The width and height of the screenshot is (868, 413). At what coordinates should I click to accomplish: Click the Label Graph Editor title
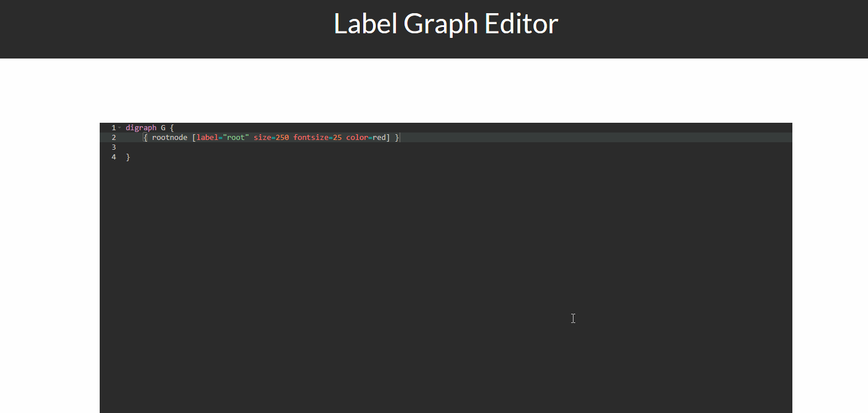pyautogui.click(x=445, y=24)
